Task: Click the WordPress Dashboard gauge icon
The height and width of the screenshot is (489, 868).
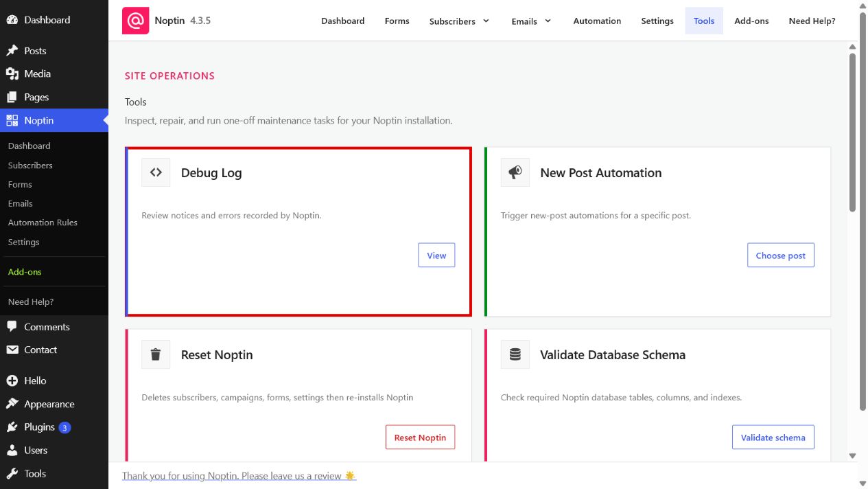Action: (x=12, y=20)
